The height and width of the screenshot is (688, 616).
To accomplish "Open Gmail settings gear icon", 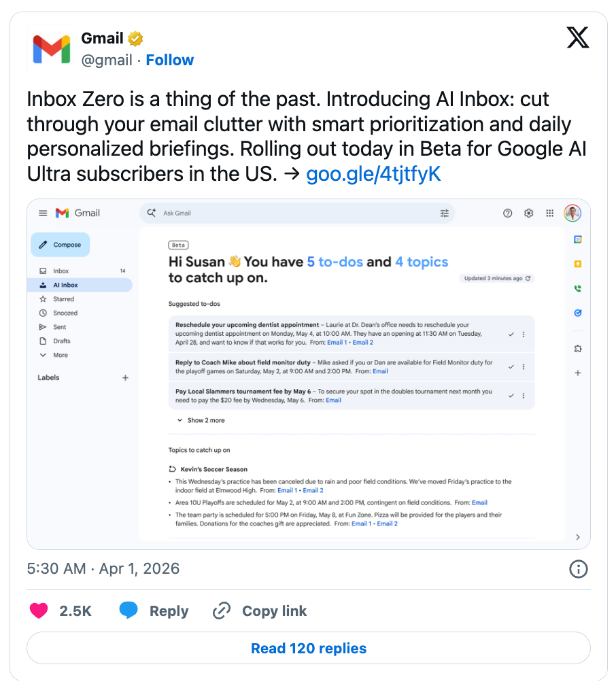I will click(528, 213).
